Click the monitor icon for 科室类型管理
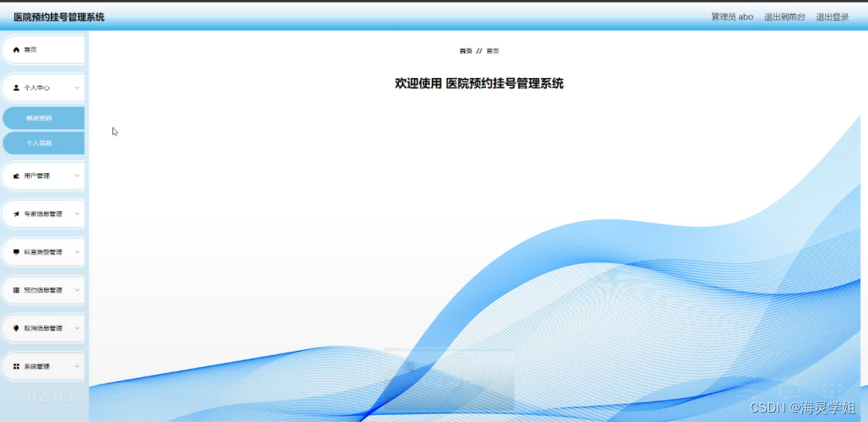The height and width of the screenshot is (422, 868). 16,252
